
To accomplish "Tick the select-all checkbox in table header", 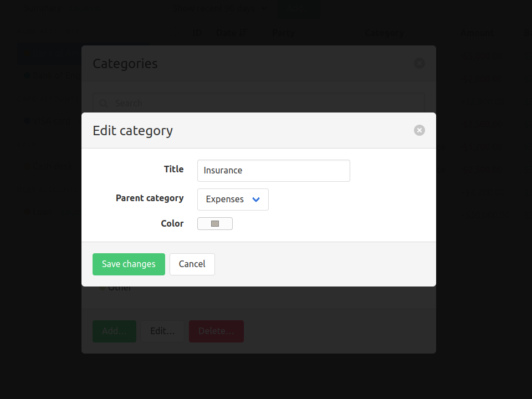I will (x=175, y=33).
